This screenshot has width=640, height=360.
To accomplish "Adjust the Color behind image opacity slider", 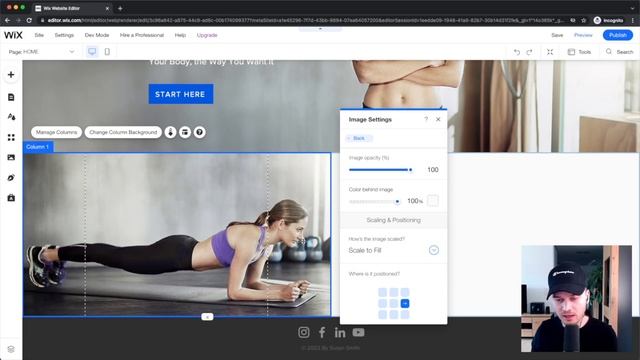I will pos(374,201).
